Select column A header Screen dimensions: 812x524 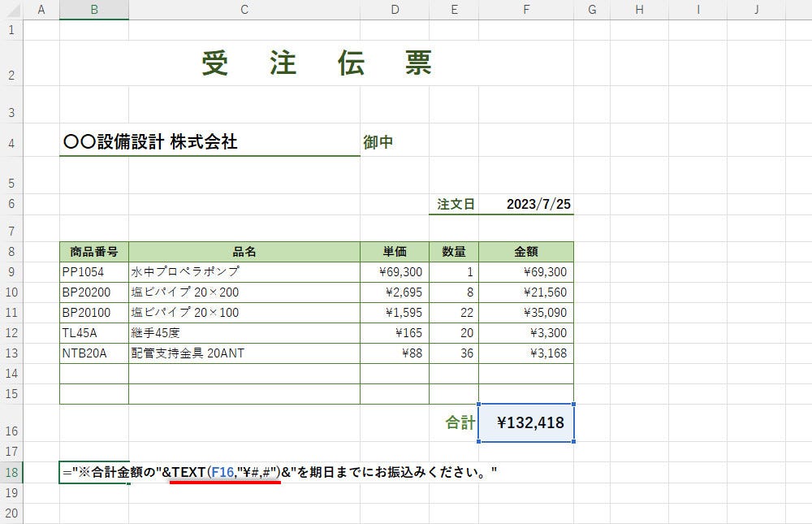tap(41, 10)
